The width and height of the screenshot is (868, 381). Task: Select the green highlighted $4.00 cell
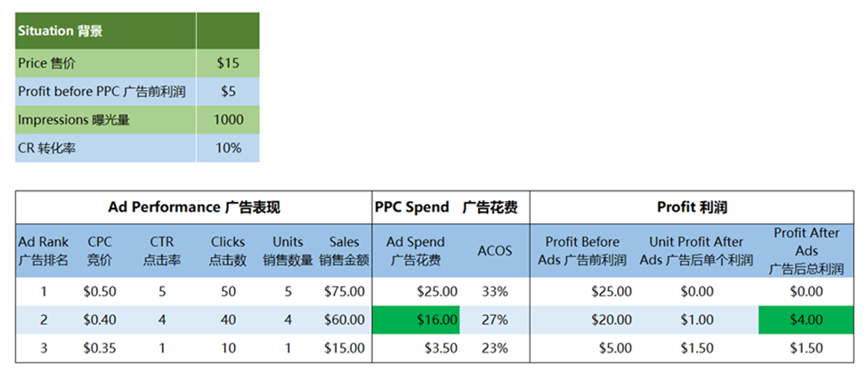coord(805,320)
